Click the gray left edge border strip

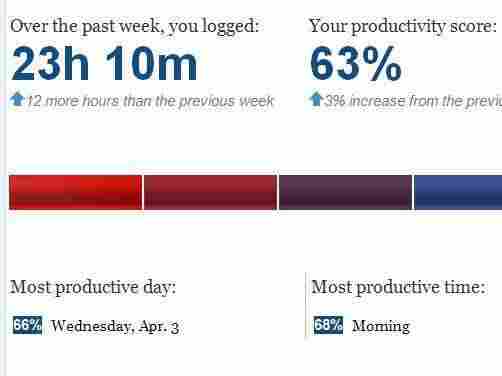pyautogui.click(x=3, y=188)
